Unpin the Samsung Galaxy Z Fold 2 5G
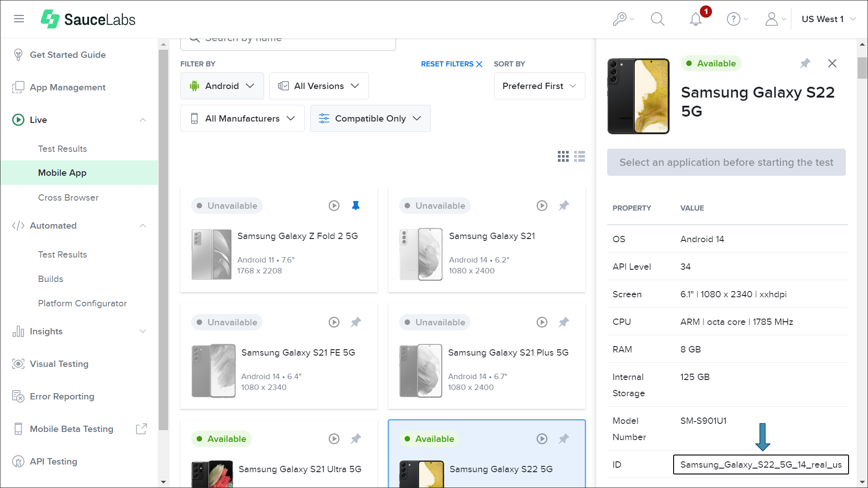The width and height of the screenshot is (868, 488). tap(356, 206)
